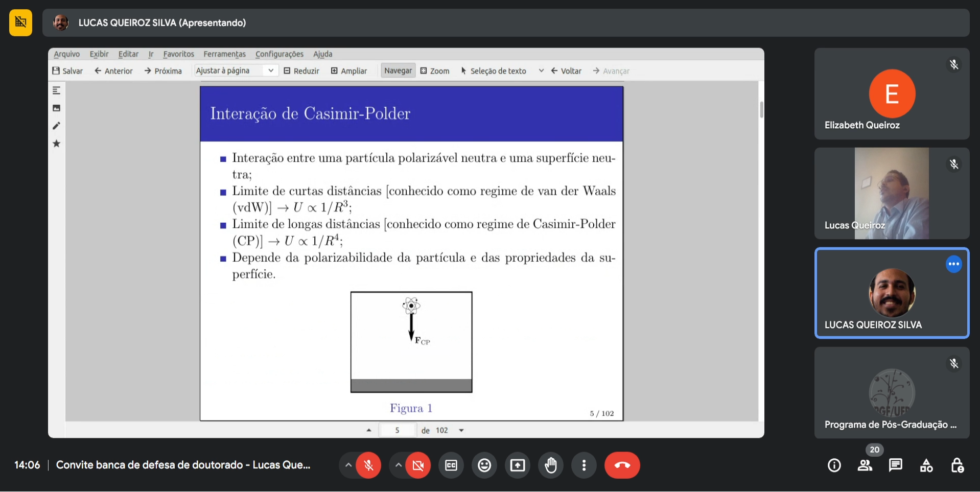The width and height of the screenshot is (980, 492).
Task: Leave the call with red hangup button
Action: [x=622, y=465]
